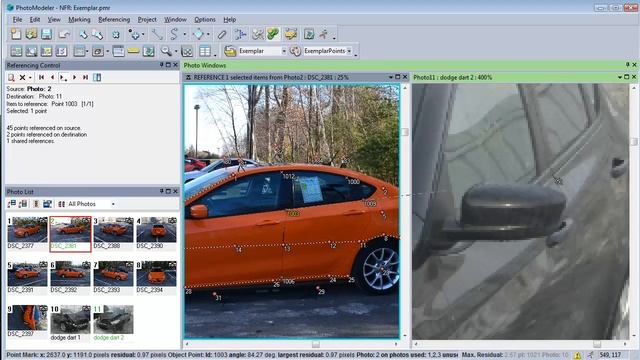Click the New Project icon in the toolbar
The height and width of the screenshot is (360, 640).
coord(16,34)
